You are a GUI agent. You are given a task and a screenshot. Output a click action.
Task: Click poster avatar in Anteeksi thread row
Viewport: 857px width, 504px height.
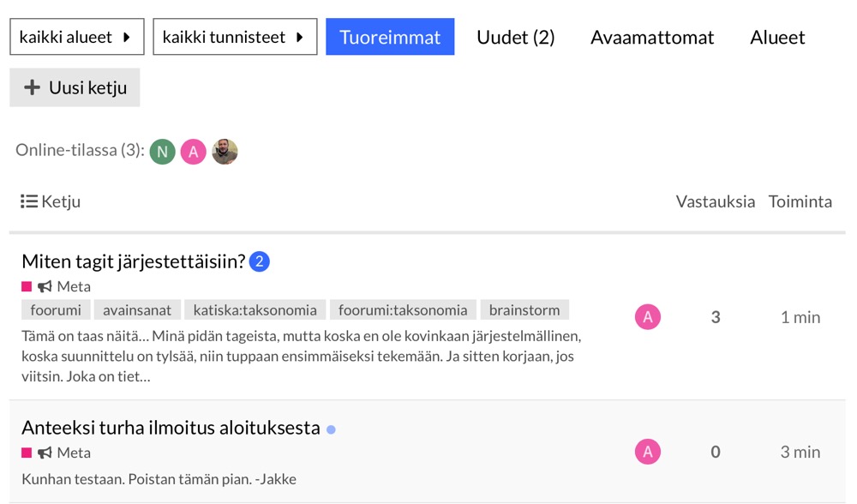tap(648, 452)
